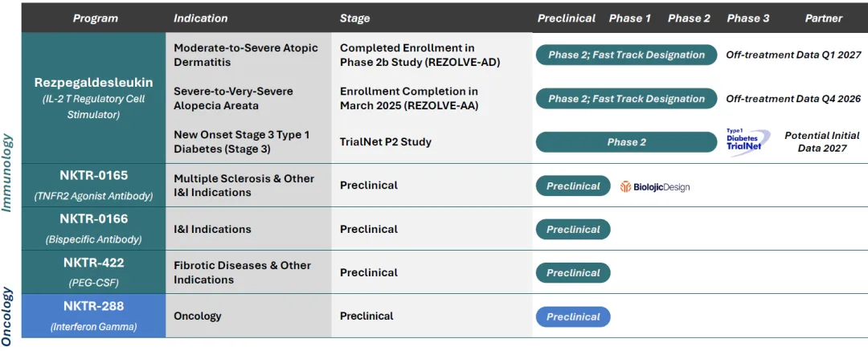The image size is (868, 351).
Task: Click the Type 1 Diabetes TrialNet logo
Action: point(747,141)
